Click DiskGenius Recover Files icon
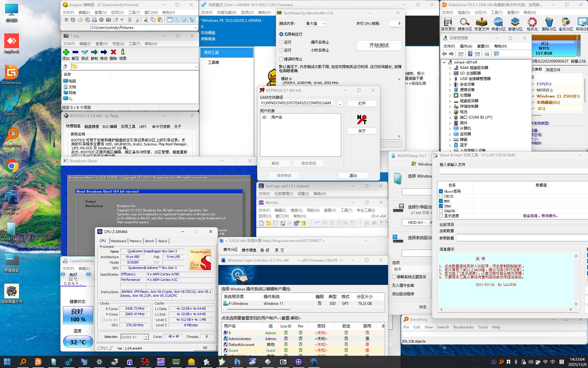The width and height of the screenshot is (588, 368). (481, 22)
